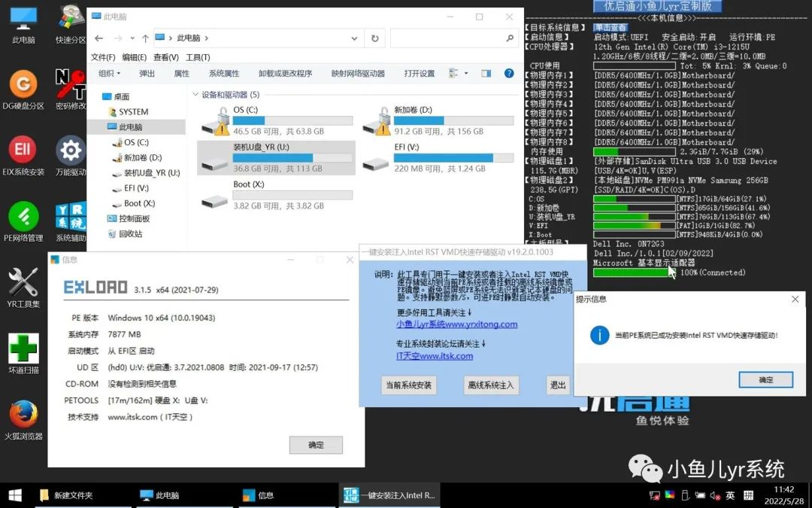The width and height of the screenshot is (812, 508).
Task: Click 系统属性 toolbar command
Action: point(224,74)
